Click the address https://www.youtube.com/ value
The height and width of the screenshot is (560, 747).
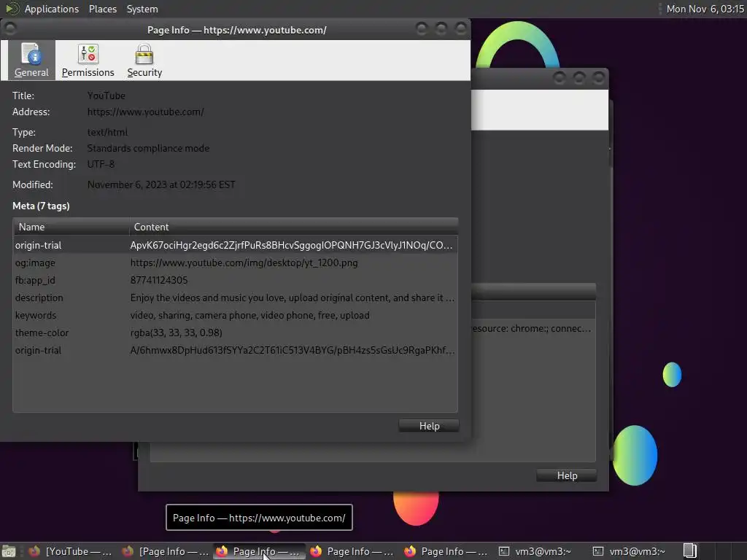(145, 112)
